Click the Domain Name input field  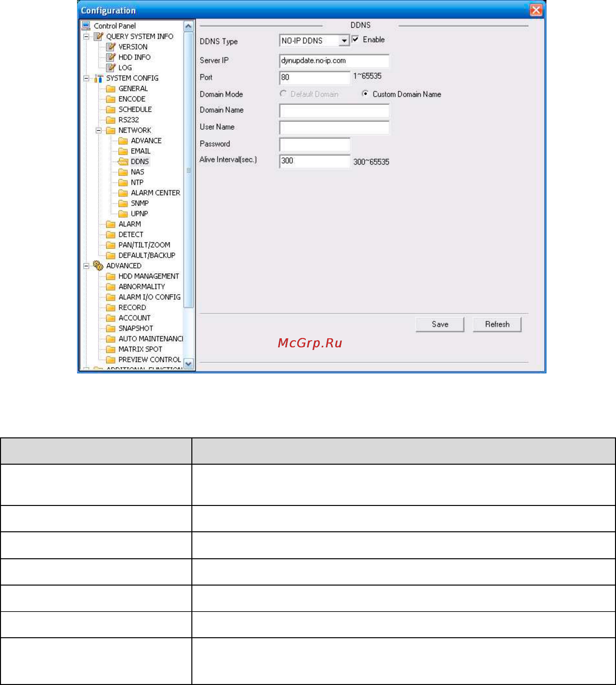tap(334, 111)
